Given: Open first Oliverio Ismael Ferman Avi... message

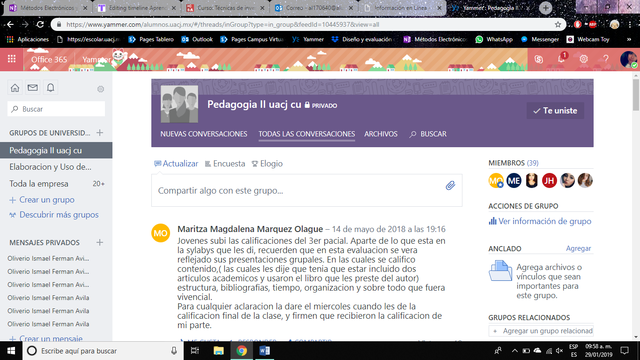Looking at the screenshot, I should pos(48,258).
